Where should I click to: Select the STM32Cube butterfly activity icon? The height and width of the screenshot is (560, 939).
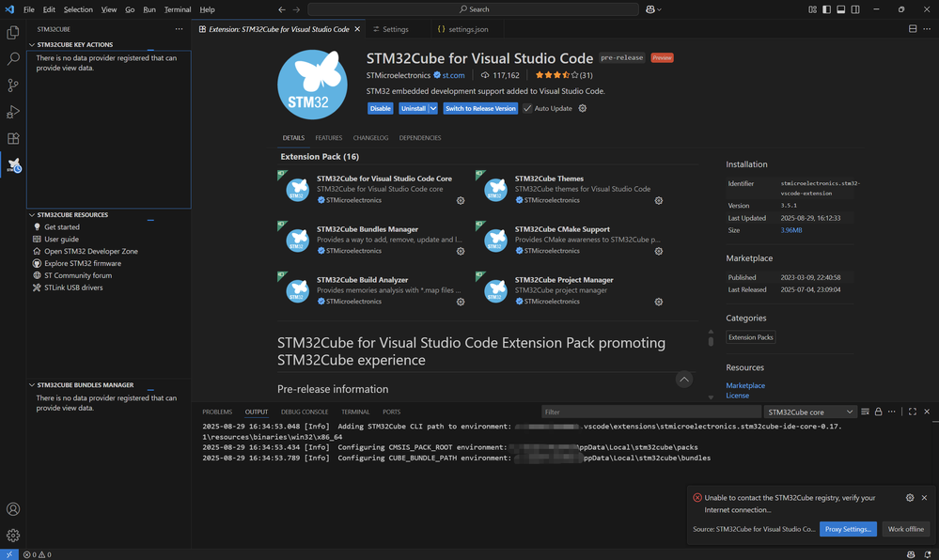point(14,164)
